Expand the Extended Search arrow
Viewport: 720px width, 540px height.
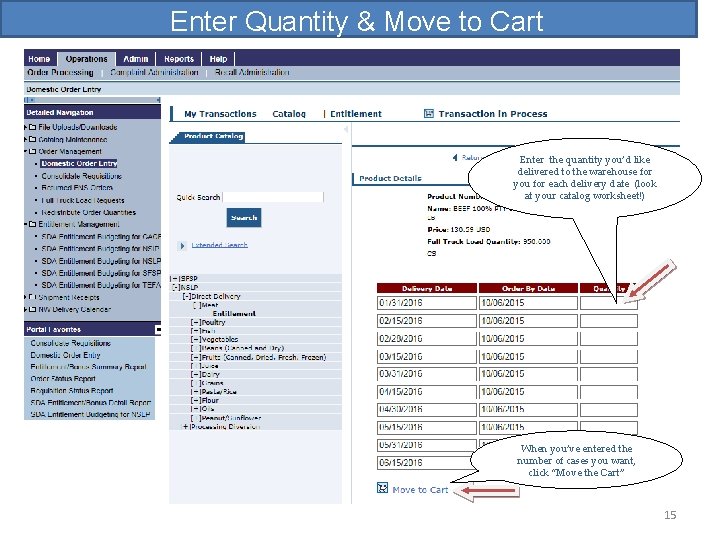(x=182, y=246)
